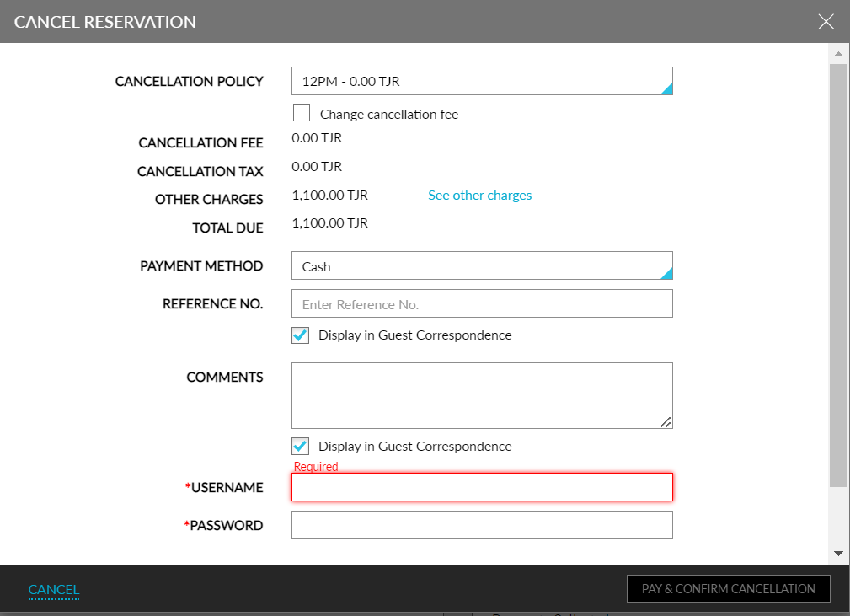
Task: Click blue corner arrow on Cancellation Policy field
Action: [x=666, y=88]
